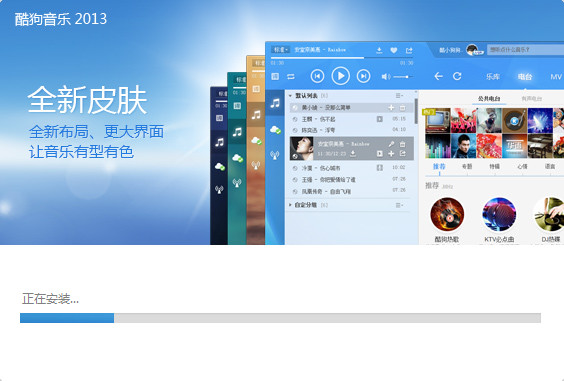
Task: Click the download icon in the highlighted Rainbow row
Action: [x=353, y=154]
